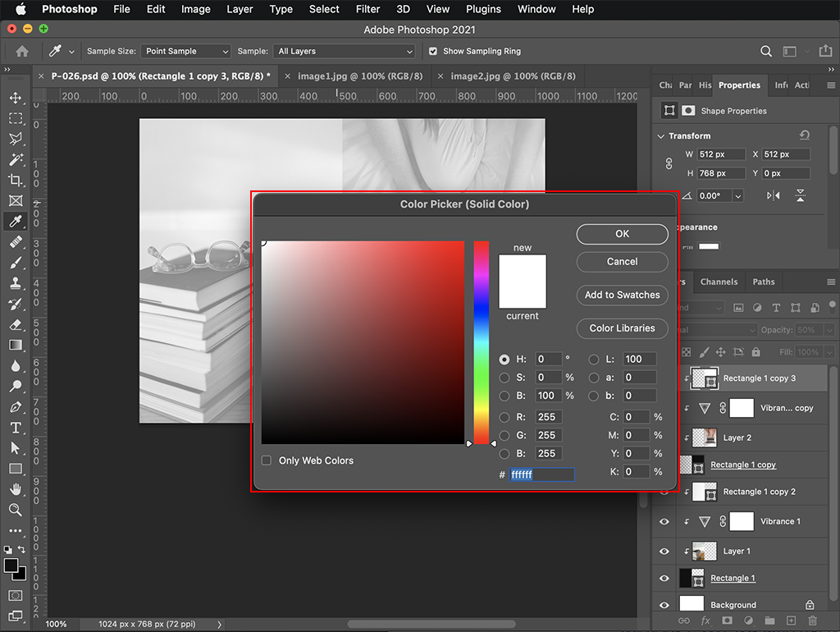Select the H hue radio button
This screenshot has width=840, height=632.
point(504,360)
